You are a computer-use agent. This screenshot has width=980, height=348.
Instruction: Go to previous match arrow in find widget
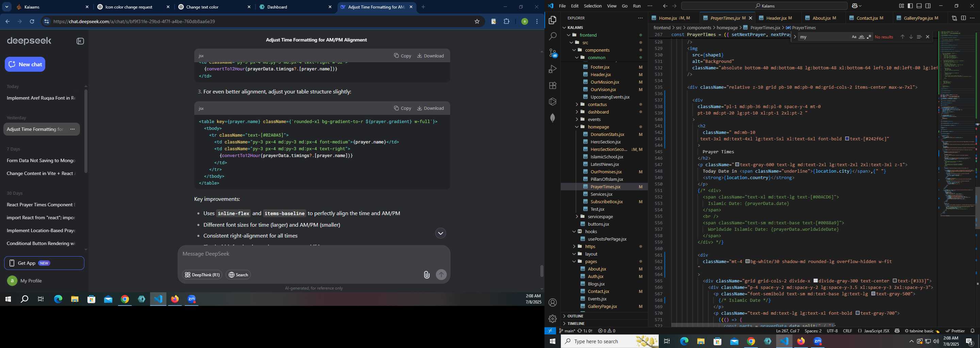coord(902,37)
